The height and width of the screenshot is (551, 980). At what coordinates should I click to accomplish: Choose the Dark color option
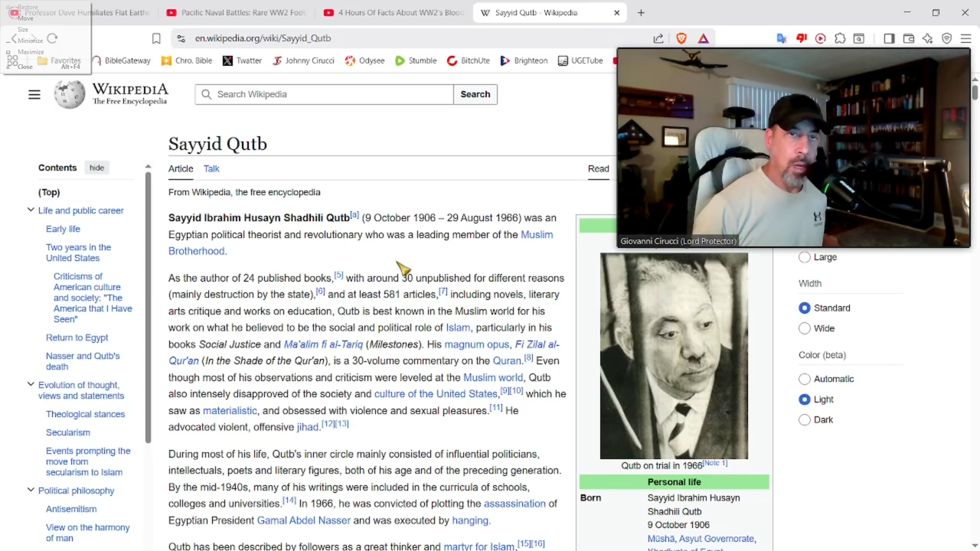(x=805, y=419)
